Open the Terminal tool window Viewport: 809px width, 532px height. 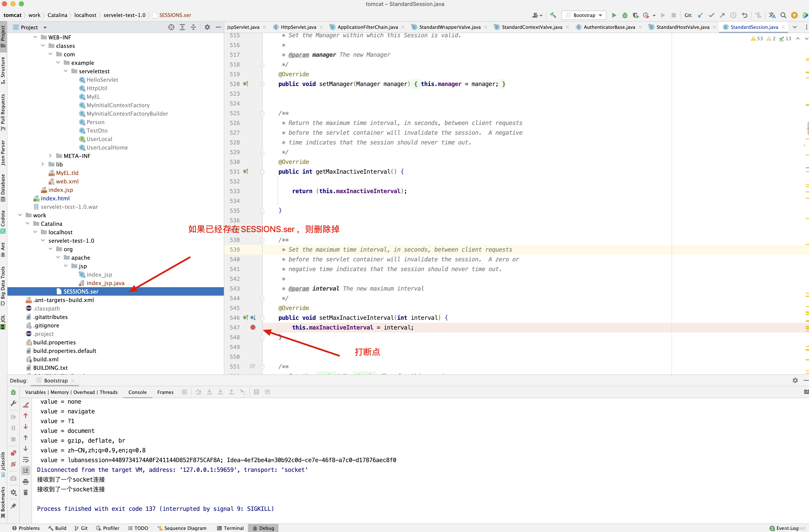point(230,528)
